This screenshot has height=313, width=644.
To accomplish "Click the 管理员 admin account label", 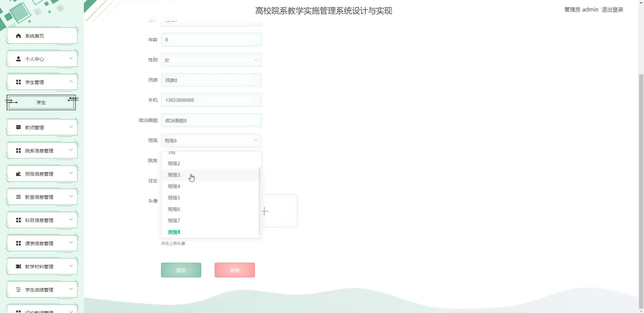I will coord(581,10).
